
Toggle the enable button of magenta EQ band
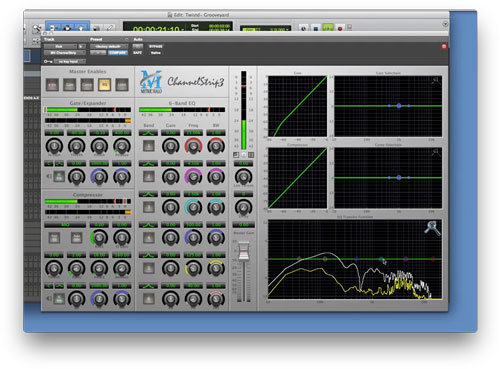point(148,177)
